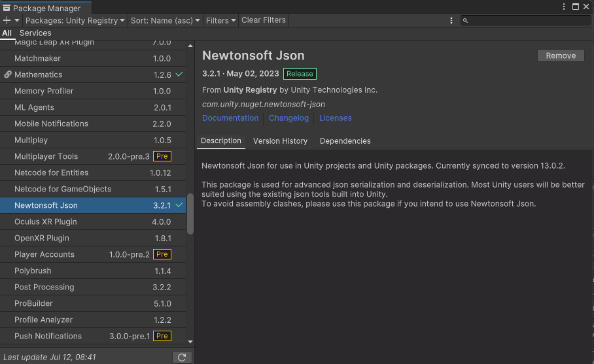The height and width of the screenshot is (364, 594).
Task: Click the com.unity.nuget.newtonsoft-json package ID
Action: (x=263, y=104)
